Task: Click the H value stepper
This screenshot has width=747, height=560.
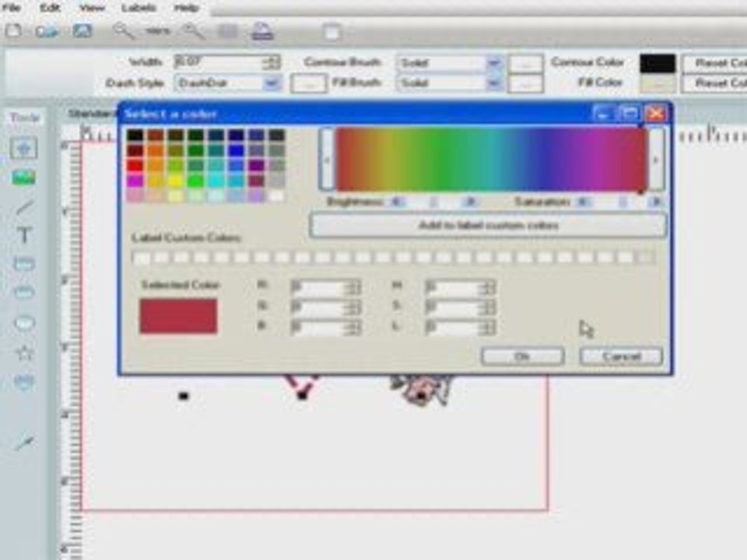Action: 487,287
